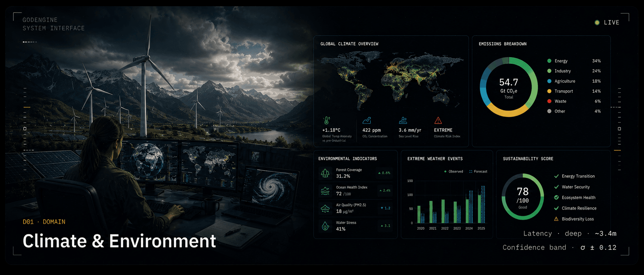The width and height of the screenshot is (644, 275).
Task: Click the CO₂ Concentration chart icon
Action: 367,121
